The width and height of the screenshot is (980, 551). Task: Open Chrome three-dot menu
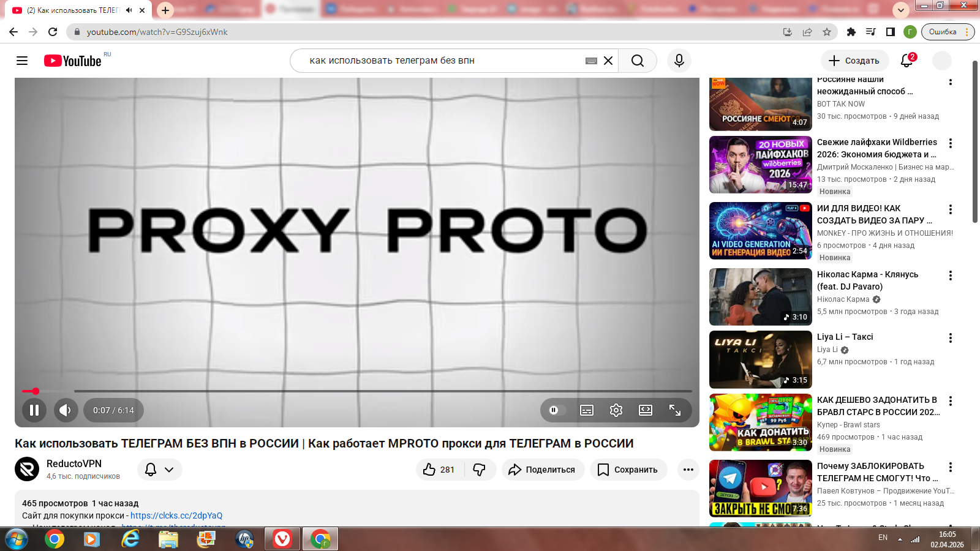[x=967, y=32]
